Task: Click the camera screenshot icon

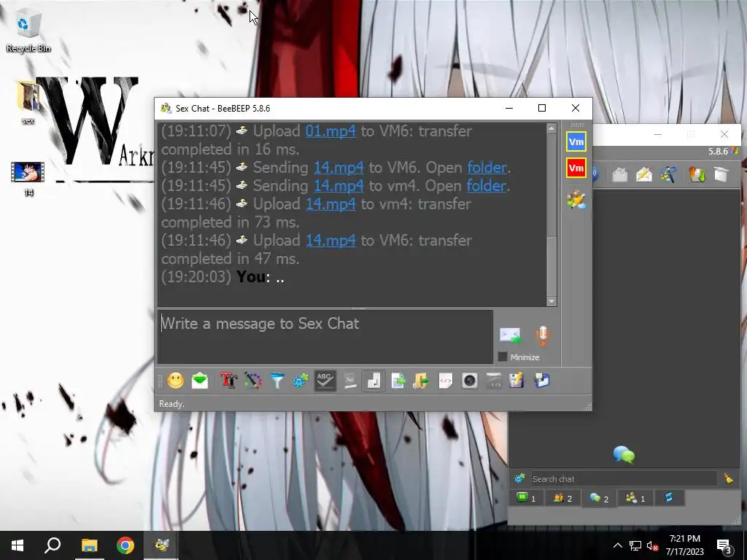Action: (x=470, y=381)
